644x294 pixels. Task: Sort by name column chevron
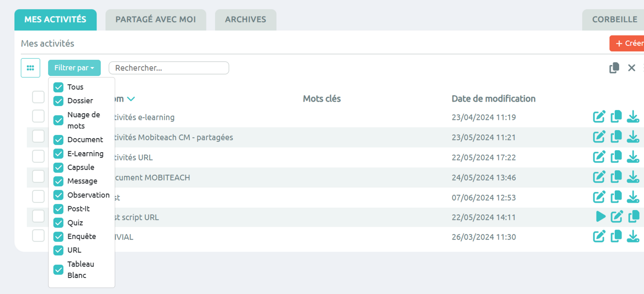[x=131, y=99]
